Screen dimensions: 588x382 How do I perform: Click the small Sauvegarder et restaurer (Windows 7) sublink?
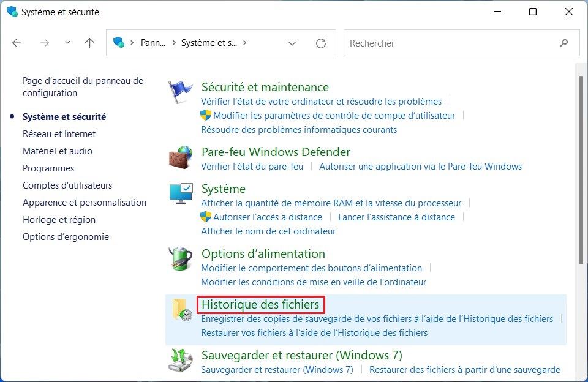pos(277,370)
